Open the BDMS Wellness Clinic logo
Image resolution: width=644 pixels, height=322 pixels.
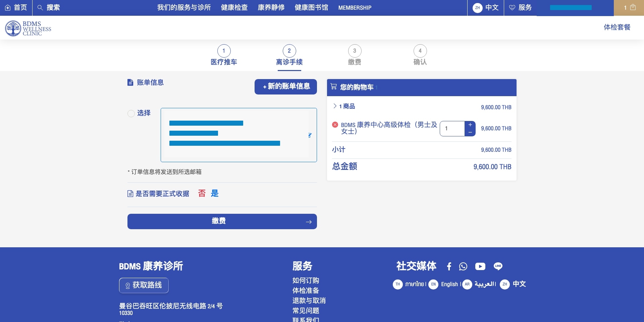[x=28, y=28]
